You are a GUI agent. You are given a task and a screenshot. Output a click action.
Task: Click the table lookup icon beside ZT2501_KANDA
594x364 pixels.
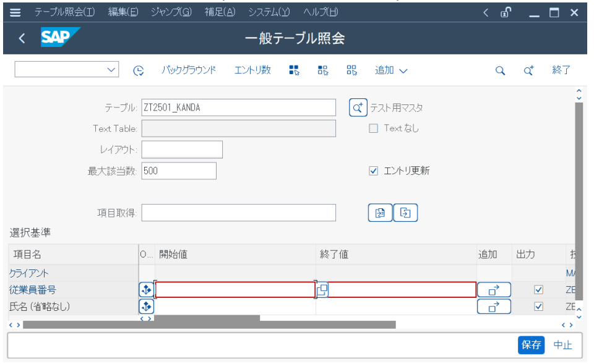pos(358,108)
